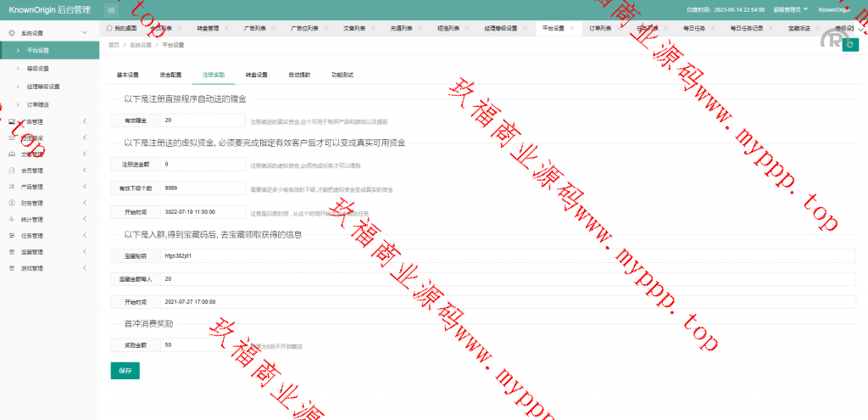Close the 每日任务 tab with its X
The width and height of the screenshot is (868, 420).
[717, 28]
